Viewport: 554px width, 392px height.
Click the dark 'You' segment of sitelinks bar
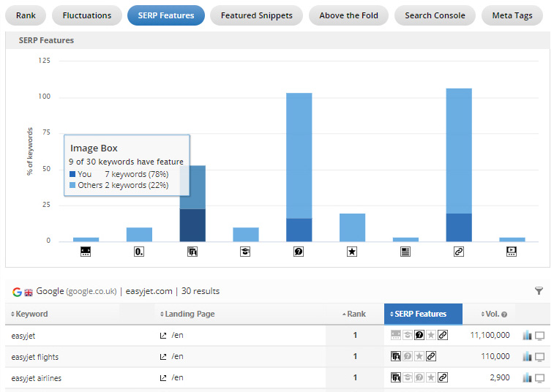pyautogui.click(x=459, y=227)
